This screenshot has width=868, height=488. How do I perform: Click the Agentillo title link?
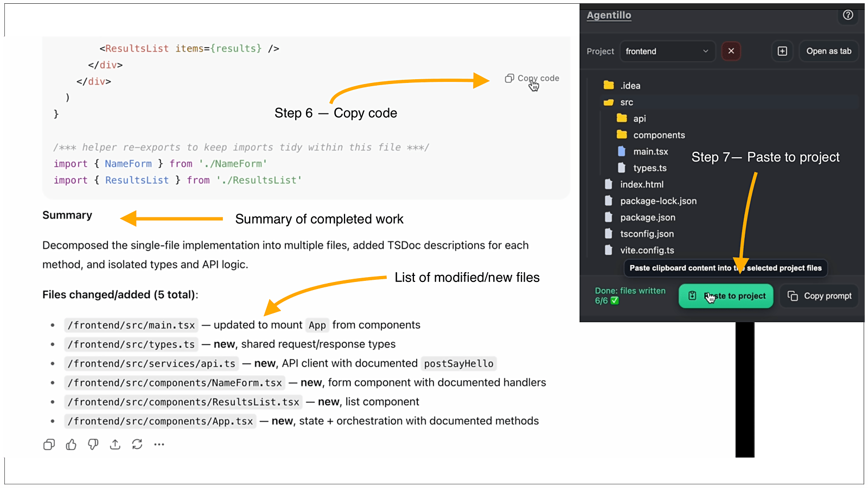point(609,15)
